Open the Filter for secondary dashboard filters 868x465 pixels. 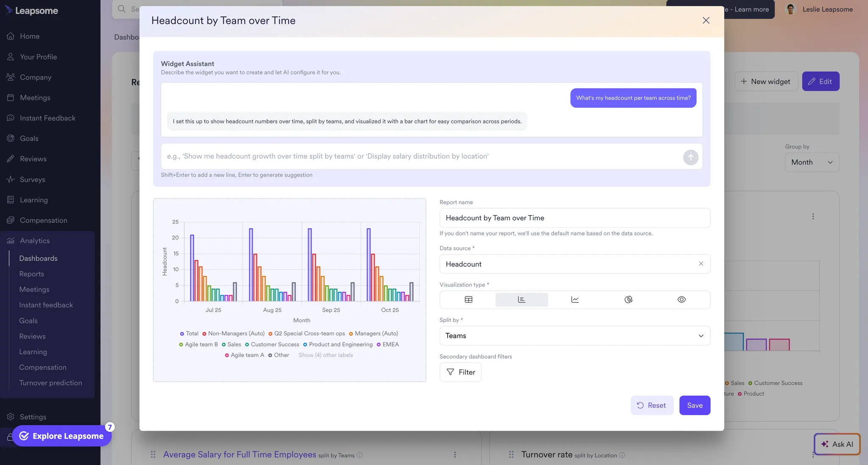[x=460, y=372]
